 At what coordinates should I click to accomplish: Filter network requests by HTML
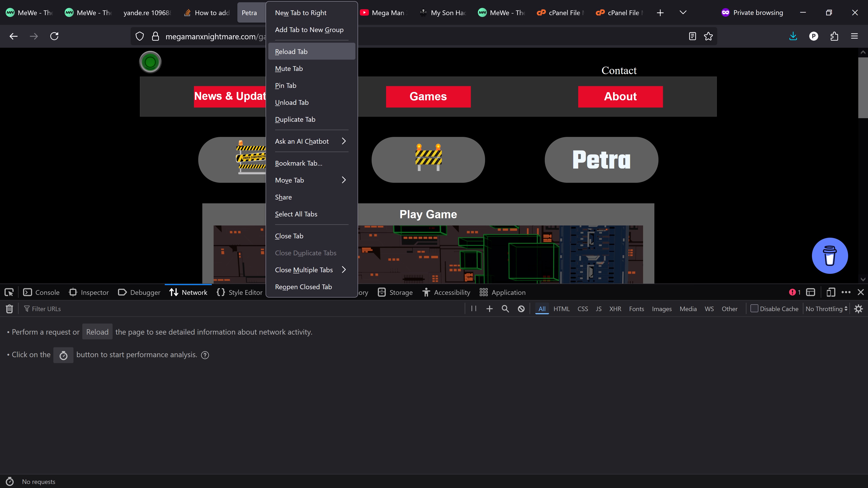(x=561, y=309)
